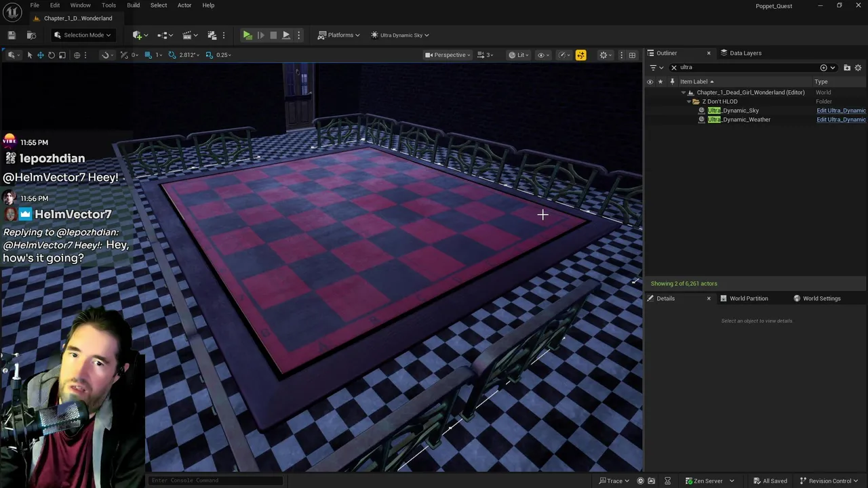This screenshot has height=488, width=868.
Task: Open the Tools menu
Action: click(108, 5)
